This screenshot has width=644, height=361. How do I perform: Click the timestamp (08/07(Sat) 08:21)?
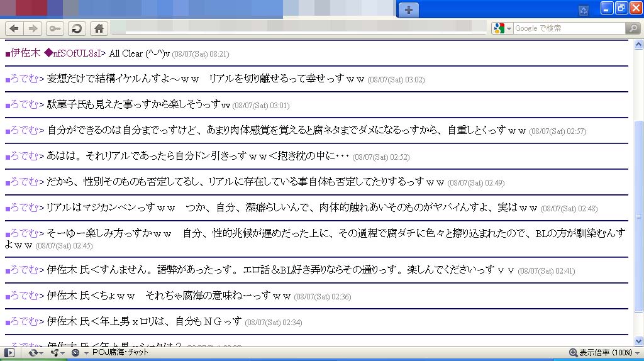coord(201,54)
